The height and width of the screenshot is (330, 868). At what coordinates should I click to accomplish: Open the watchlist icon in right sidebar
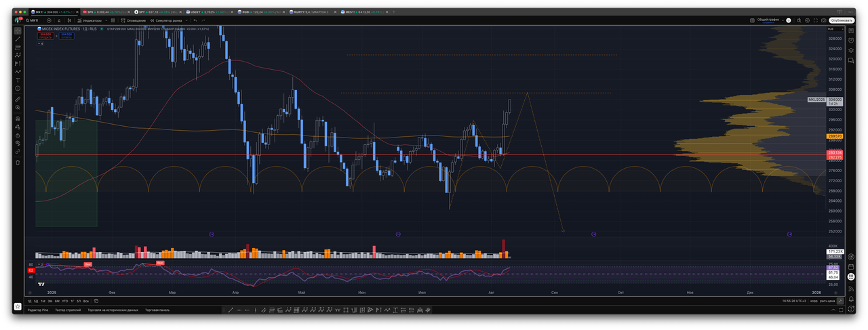[x=851, y=30]
